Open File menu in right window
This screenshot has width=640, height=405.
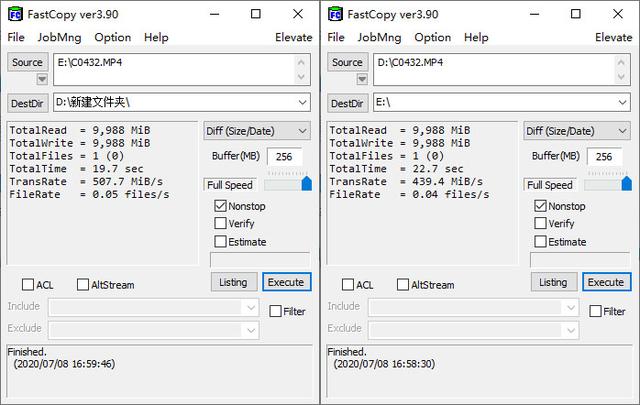[x=336, y=37]
